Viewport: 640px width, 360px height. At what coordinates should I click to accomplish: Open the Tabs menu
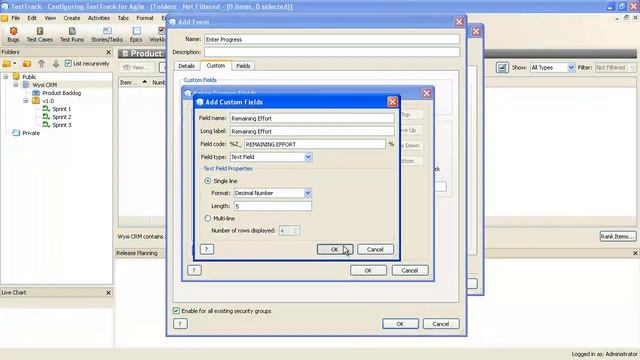[123, 18]
